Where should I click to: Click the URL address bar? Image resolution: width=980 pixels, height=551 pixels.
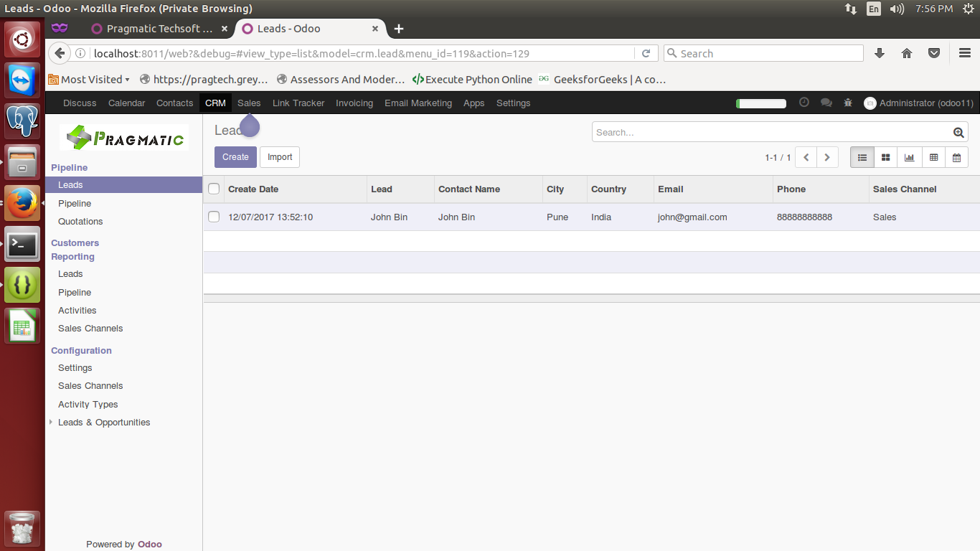362,53
